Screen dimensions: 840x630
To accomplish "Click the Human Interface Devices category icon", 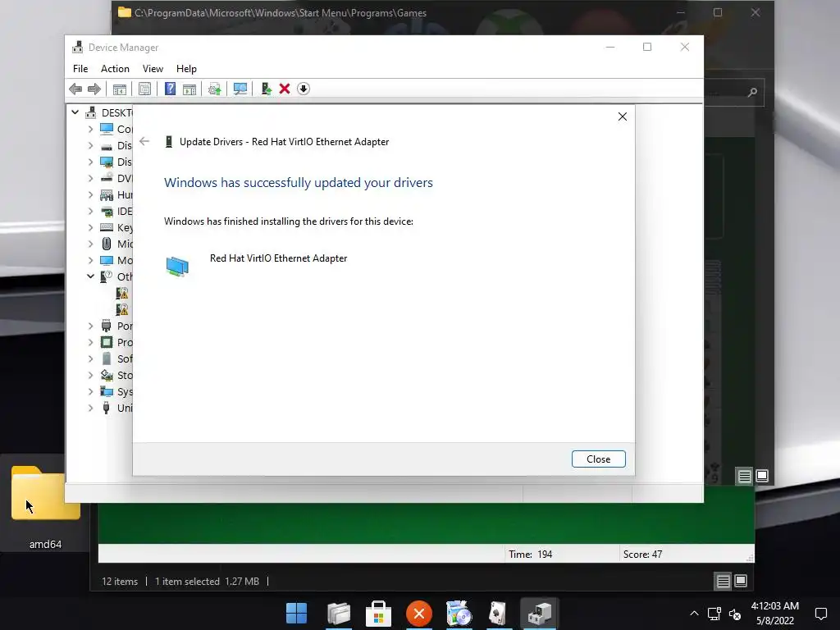I will coord(107,195).
